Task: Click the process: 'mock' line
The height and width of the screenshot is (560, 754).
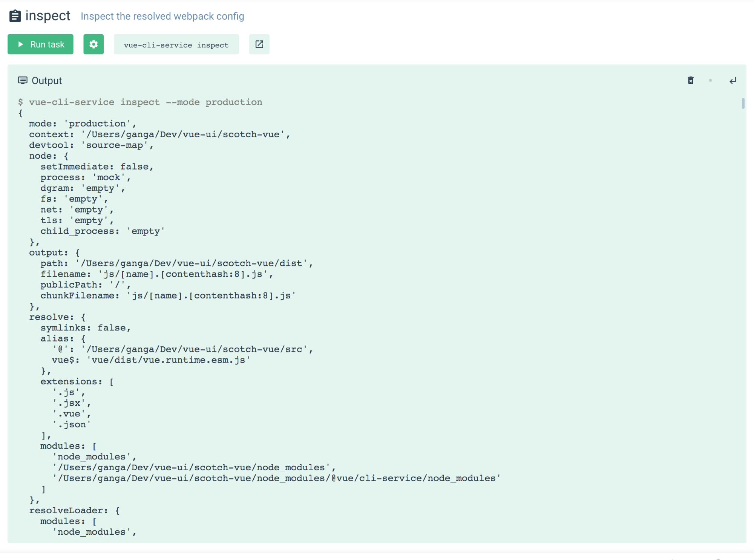Action: tap(86, 177)
